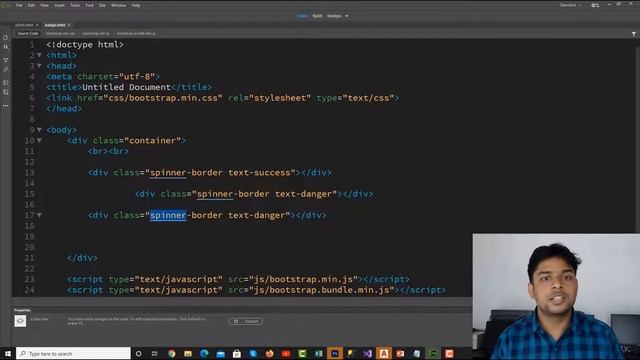Open Firefox from taskbar

click(269, 353)
